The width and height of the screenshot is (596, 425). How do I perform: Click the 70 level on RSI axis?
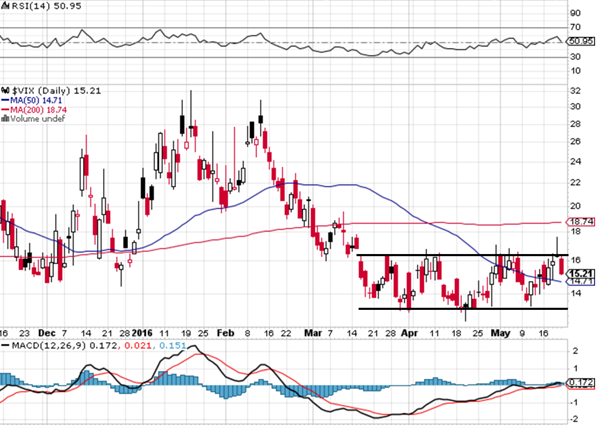tap(575, 27)
